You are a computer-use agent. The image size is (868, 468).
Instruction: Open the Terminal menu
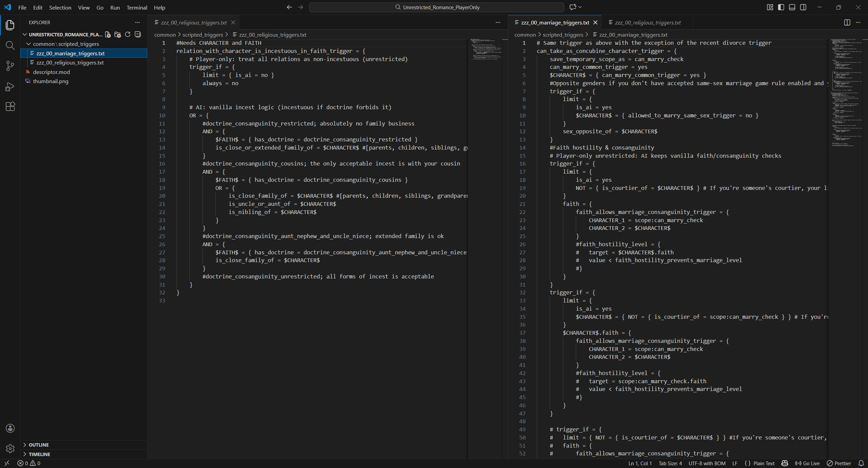[137, 8]
